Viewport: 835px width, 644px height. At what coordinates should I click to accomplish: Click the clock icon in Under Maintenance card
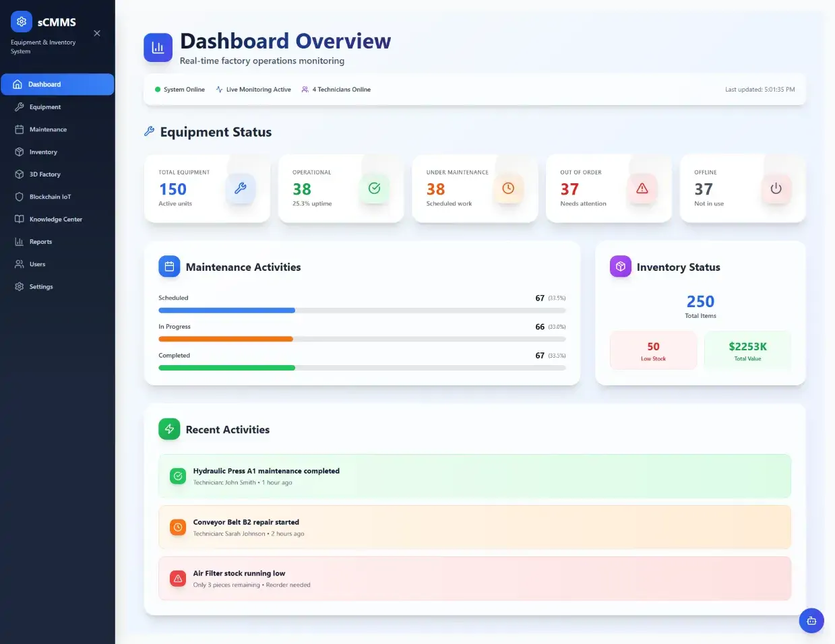508,189
